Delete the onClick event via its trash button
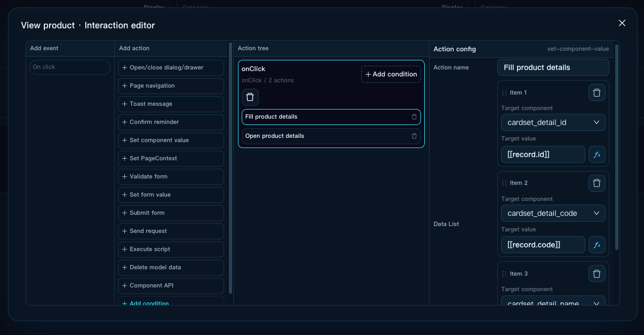This screenshot has height=335, width=644. pos(250,97)
